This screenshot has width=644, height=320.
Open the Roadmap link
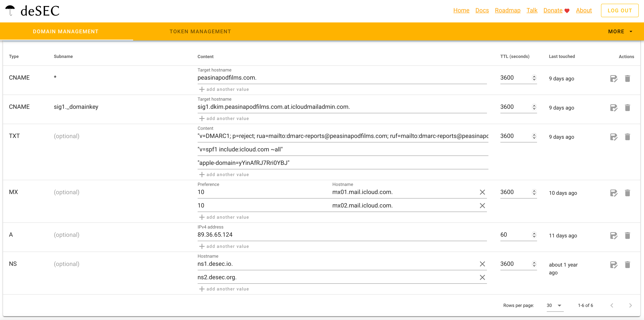coord(507,10)
